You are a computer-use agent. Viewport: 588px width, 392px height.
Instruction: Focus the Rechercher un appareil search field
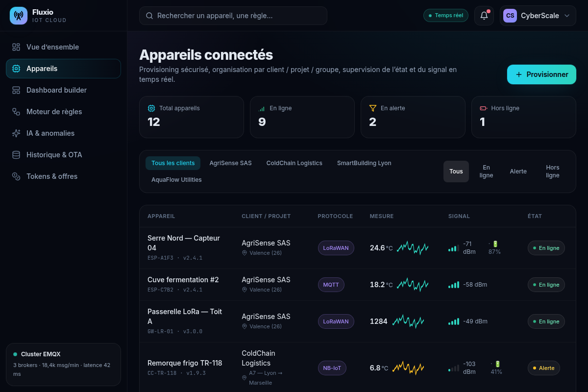233,16
